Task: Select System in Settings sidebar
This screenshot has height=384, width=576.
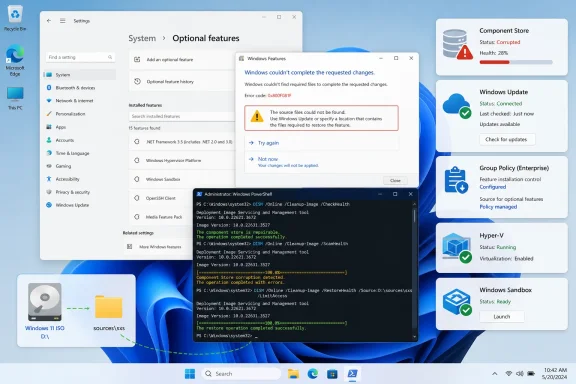Action: tap(80, 75)
